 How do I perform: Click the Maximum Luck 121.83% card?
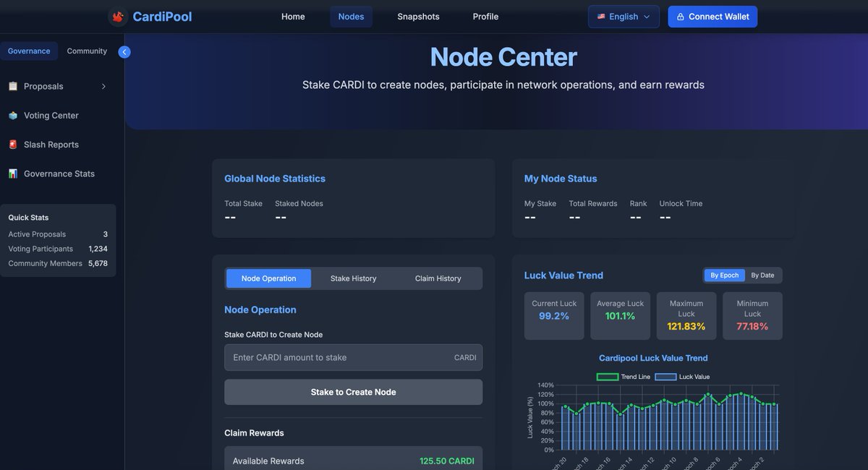tap(686, 316)
